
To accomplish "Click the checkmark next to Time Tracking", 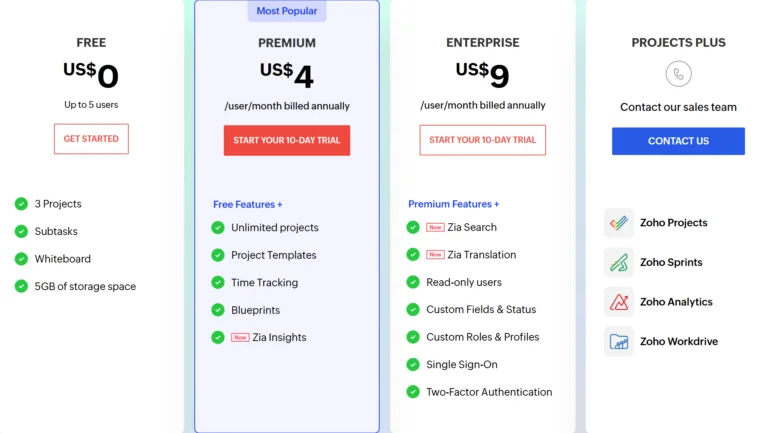I will (x=218, y=283).
